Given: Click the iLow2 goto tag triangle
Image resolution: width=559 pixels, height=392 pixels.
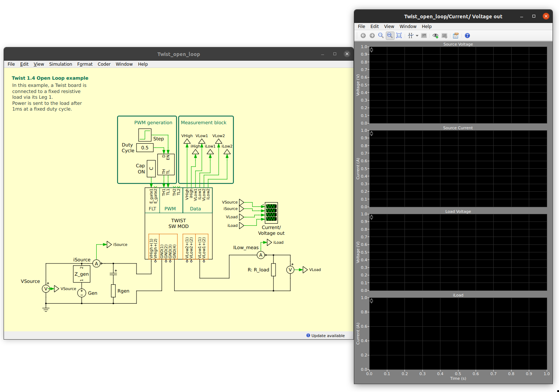Looking at the screenshot, I should point(227,152).
